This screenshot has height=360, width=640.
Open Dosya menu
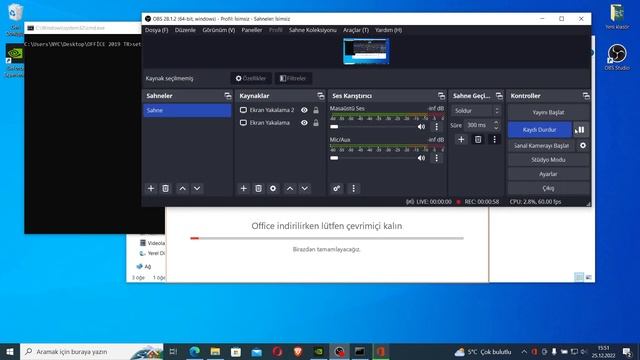156,30
